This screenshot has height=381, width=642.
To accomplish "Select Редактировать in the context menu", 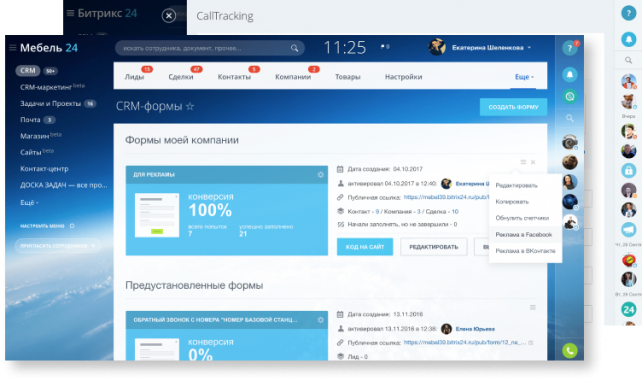I will 516,185.
